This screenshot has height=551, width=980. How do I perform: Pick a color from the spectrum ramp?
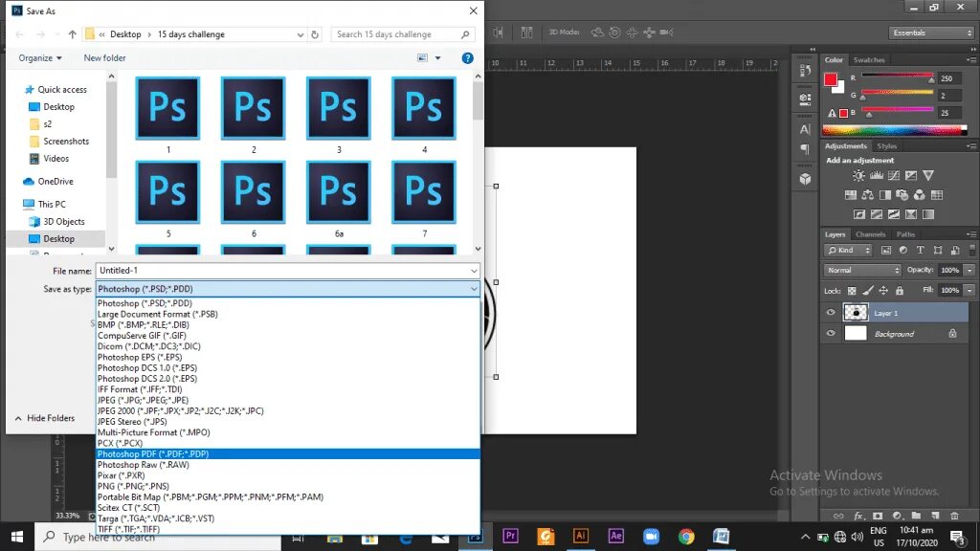pos(895,130)
